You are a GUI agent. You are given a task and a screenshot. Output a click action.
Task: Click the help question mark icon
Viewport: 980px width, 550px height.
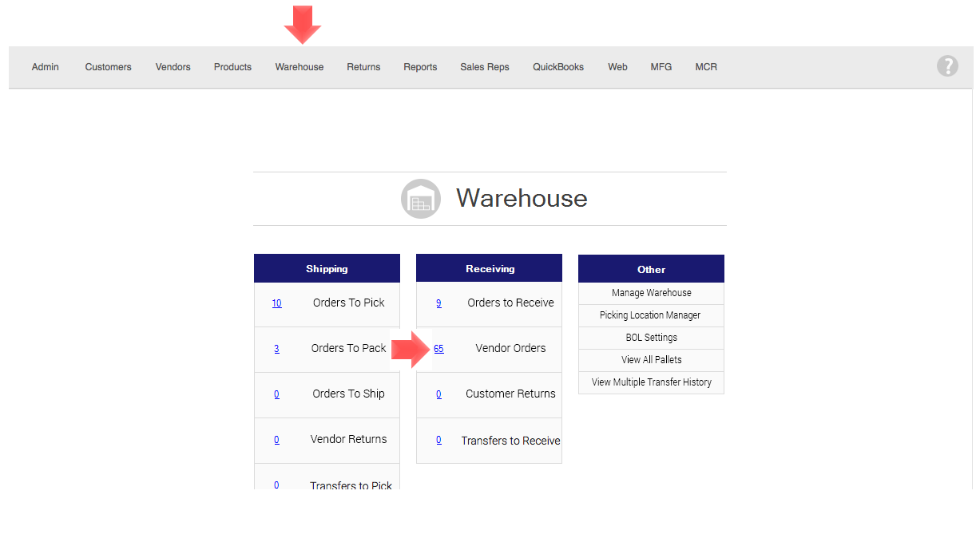946,66
